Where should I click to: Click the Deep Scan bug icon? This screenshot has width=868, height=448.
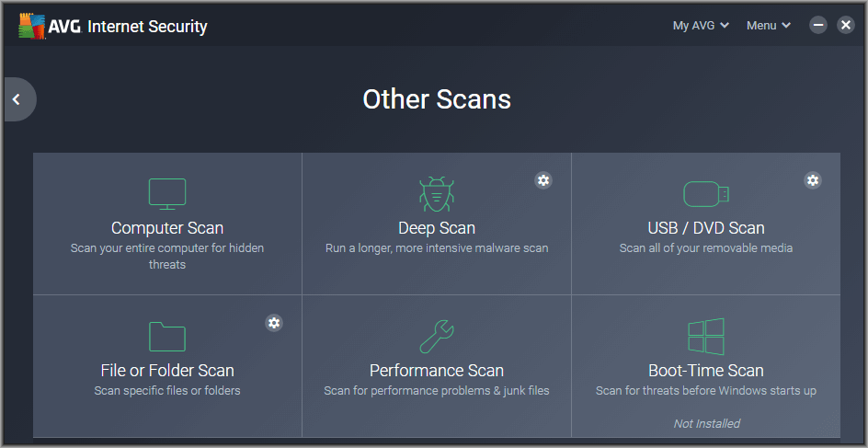coord(437,194)
